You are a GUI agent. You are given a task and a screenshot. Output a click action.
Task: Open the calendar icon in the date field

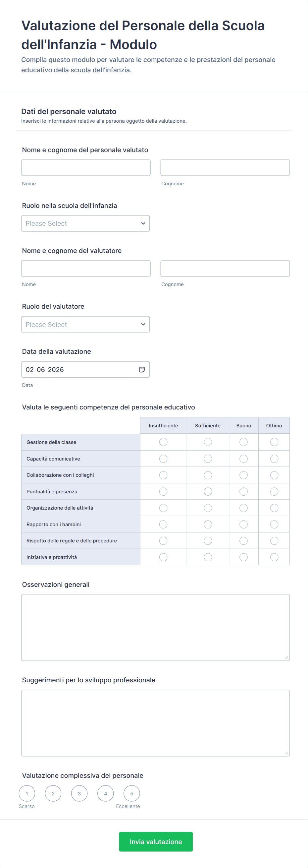point(142,370)
